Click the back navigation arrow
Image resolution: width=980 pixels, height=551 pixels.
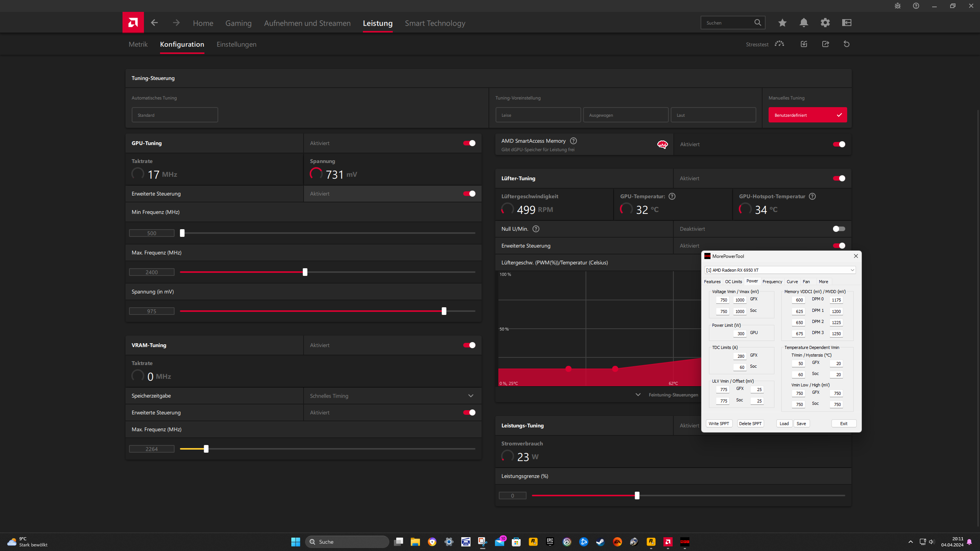(x=154, y=23)
